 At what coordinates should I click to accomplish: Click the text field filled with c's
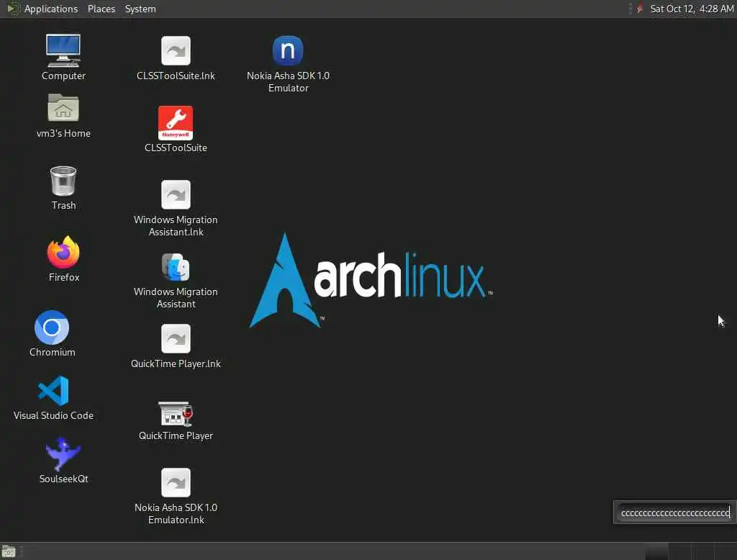pos(675,512)
